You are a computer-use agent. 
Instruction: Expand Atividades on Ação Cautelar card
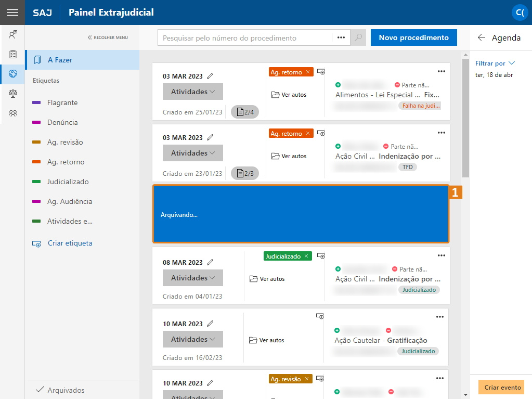(193, 339)
